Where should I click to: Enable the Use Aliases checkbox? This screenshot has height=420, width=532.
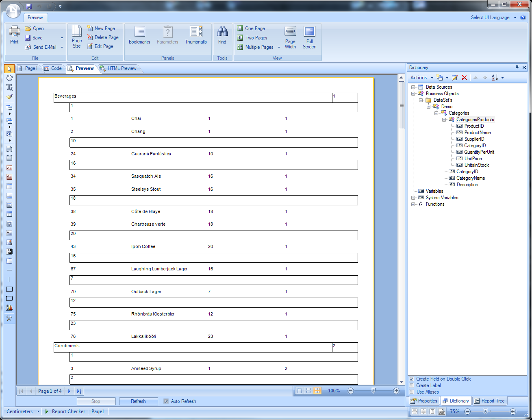point(412,392)
